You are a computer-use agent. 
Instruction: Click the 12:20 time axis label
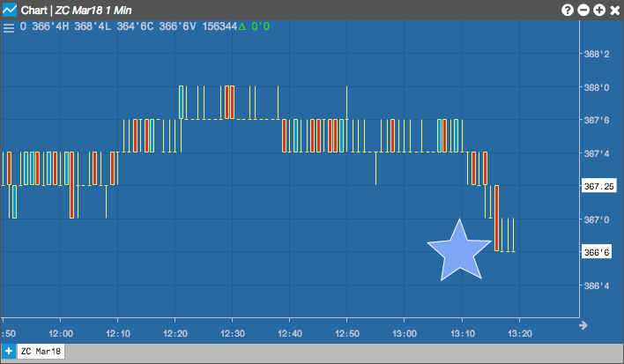point(175,333)
